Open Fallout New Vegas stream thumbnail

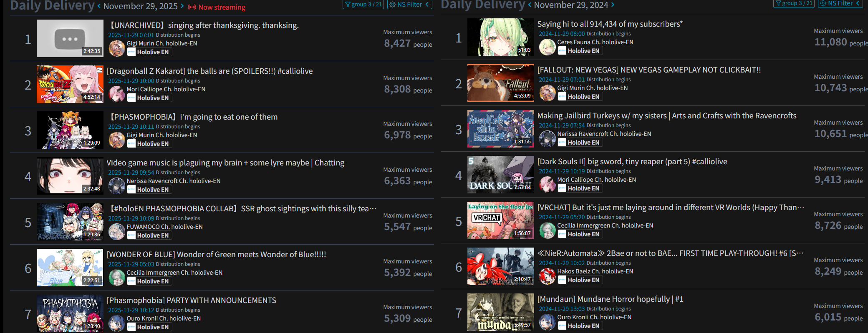click(501, 83)
